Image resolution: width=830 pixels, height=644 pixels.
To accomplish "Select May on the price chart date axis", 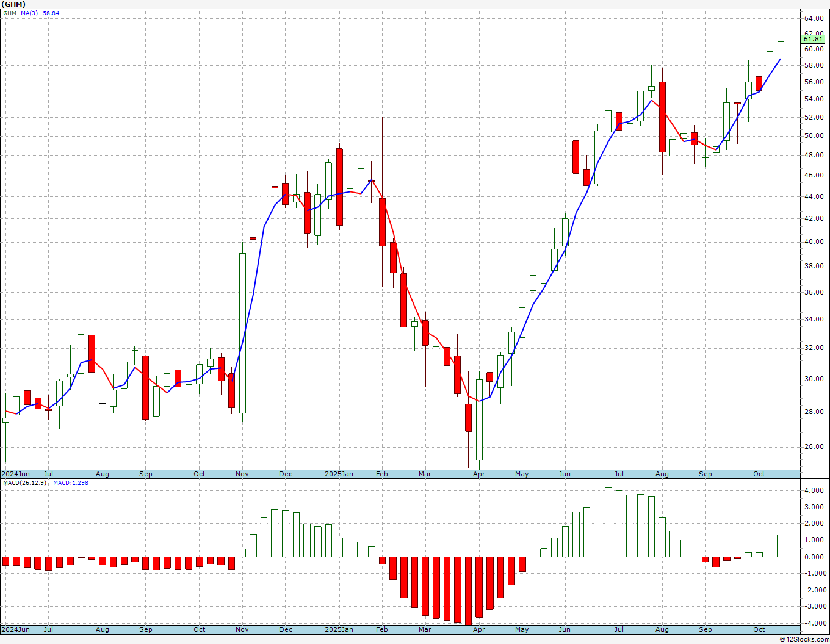I will [522, 474].
